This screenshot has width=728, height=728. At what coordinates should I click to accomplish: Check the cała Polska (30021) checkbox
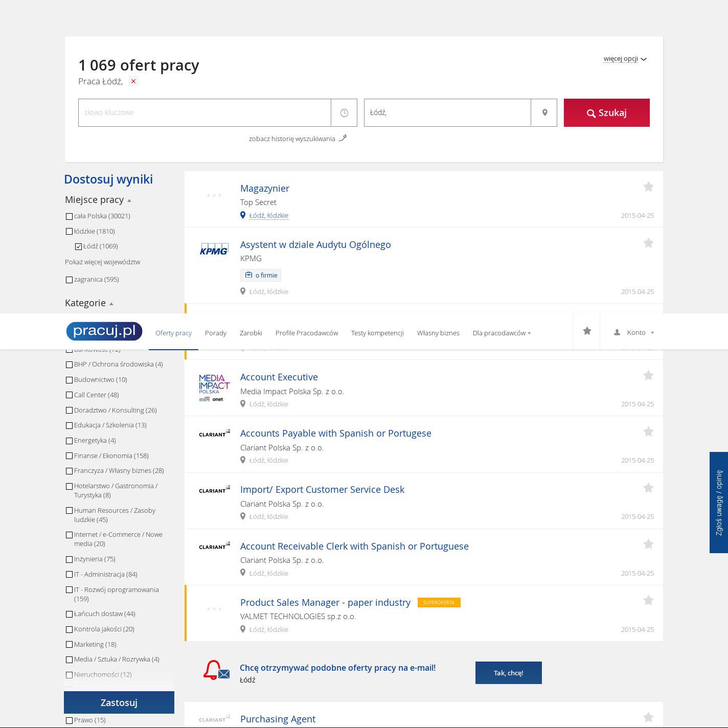click(69, 216)
